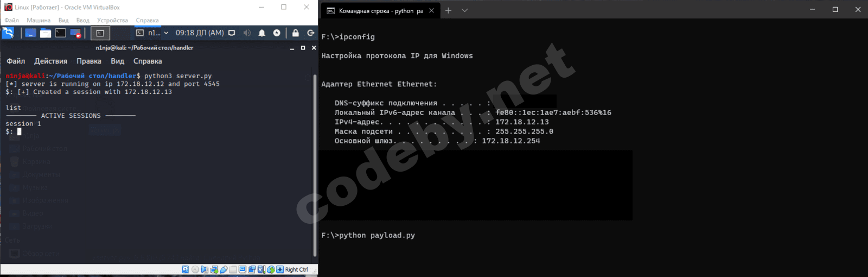Open the VirtualBox Справка menu
Screen dimensions: 868x277
147,21
